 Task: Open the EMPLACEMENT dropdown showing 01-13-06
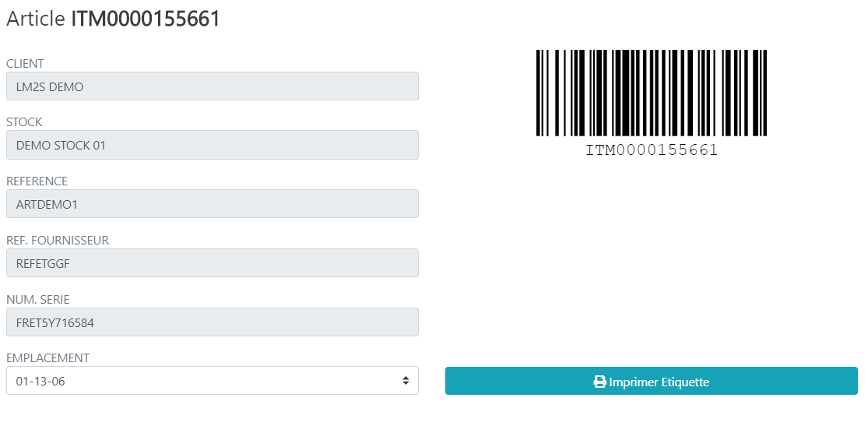point(212,381)
